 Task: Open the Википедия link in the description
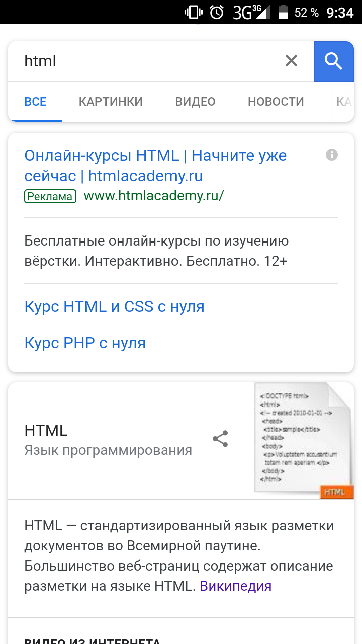click(237, 585)
